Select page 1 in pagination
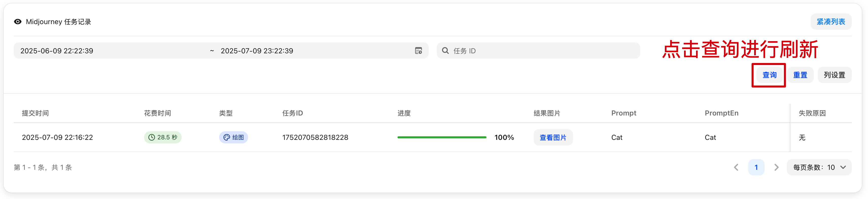Viewport: 868px width, 199px height. point(756,167)
